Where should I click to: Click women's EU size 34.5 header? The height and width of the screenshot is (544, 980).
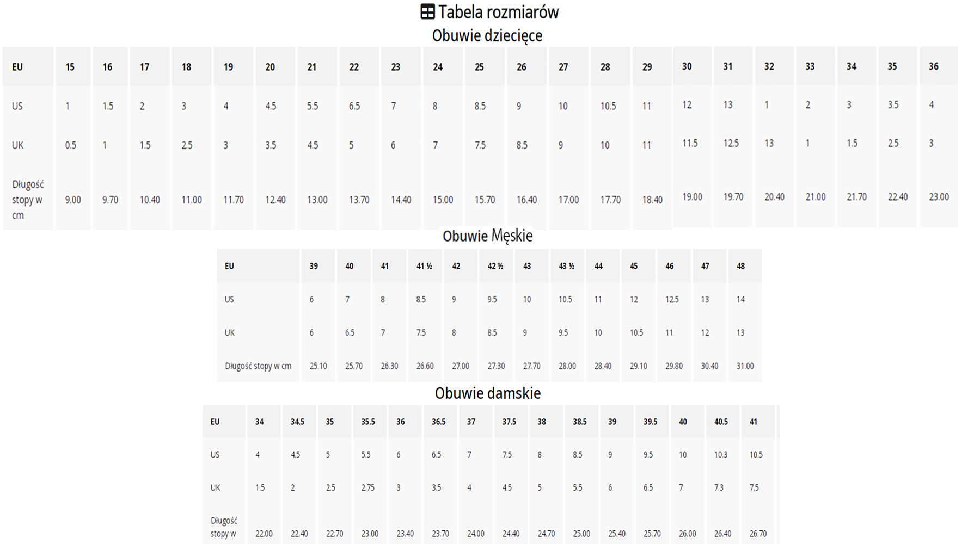[x=297, y=422]
